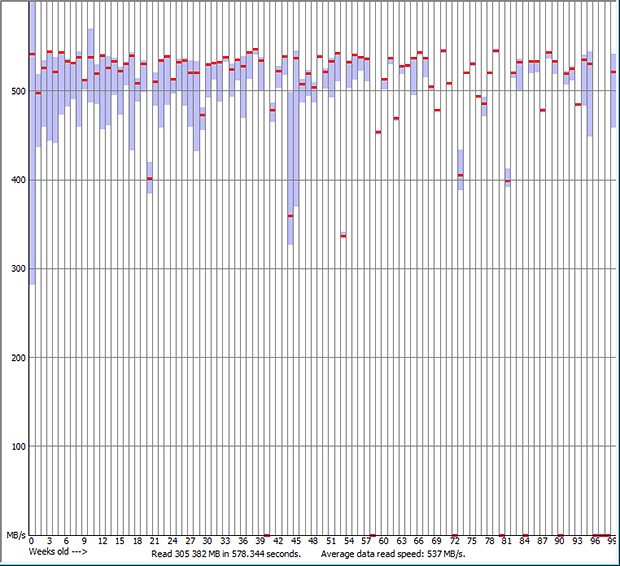Click the 200 label on the y-axis
The height and width of the screenshot is (566, 620).
click(17, 358)
